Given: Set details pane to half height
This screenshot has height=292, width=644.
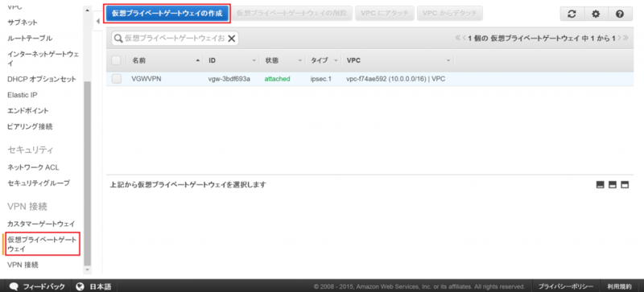Looking at the screenshot, I should coord(613,185).
